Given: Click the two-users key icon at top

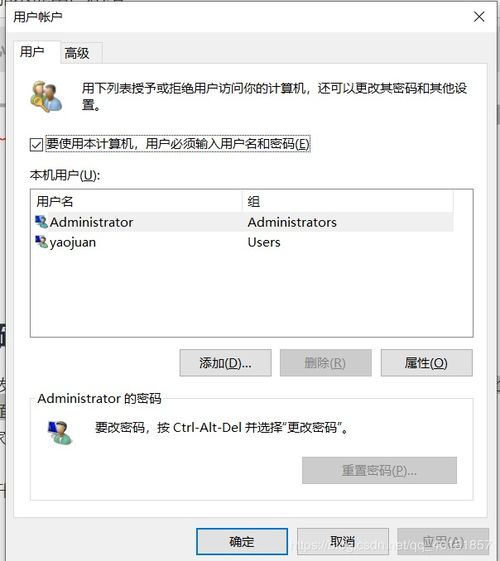Looking at the screenshot, I should click(x=46, y=96).
